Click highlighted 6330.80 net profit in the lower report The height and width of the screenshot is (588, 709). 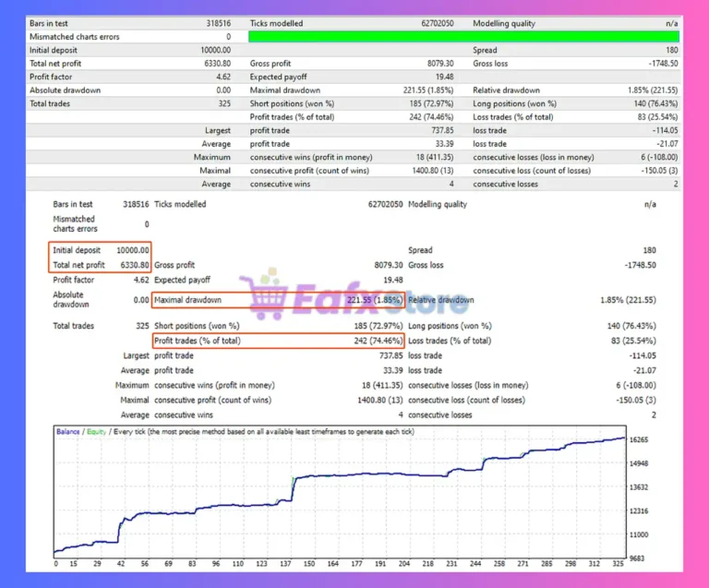[x=134, y=265]
